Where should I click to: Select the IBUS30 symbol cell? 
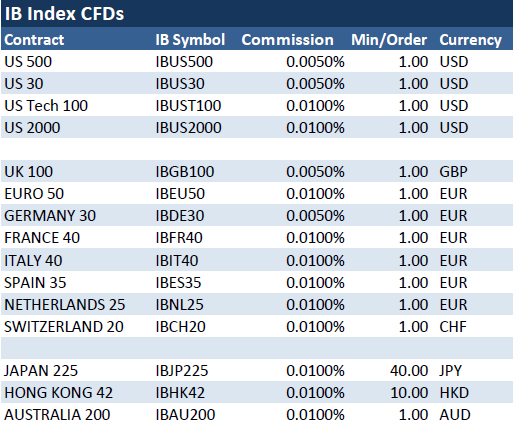pyautogui.click(x=180, y=84)
